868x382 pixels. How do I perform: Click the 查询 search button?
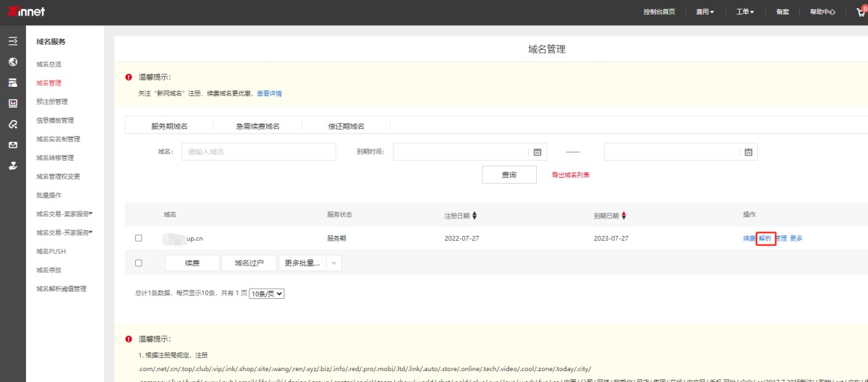point(509,175)
